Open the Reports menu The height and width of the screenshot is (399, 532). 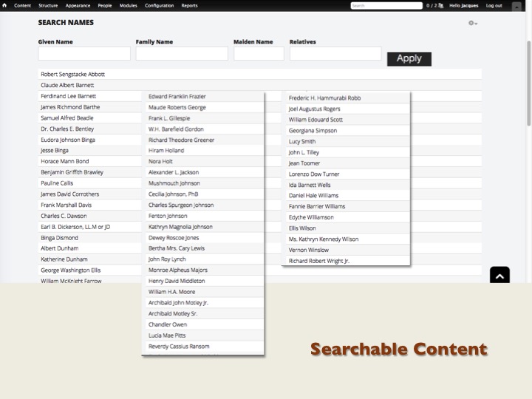click(189, 5)
